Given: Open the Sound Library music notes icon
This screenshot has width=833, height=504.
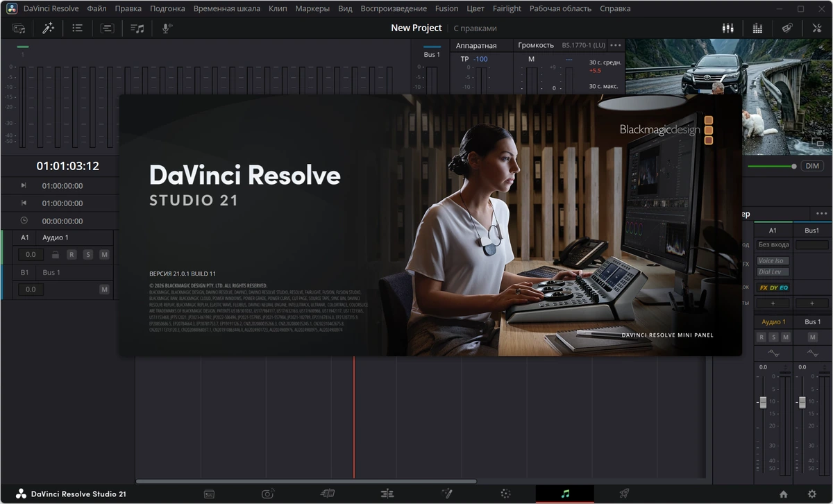Looking at the screenshot, I should pyautogui.click(x=137, y=28).
